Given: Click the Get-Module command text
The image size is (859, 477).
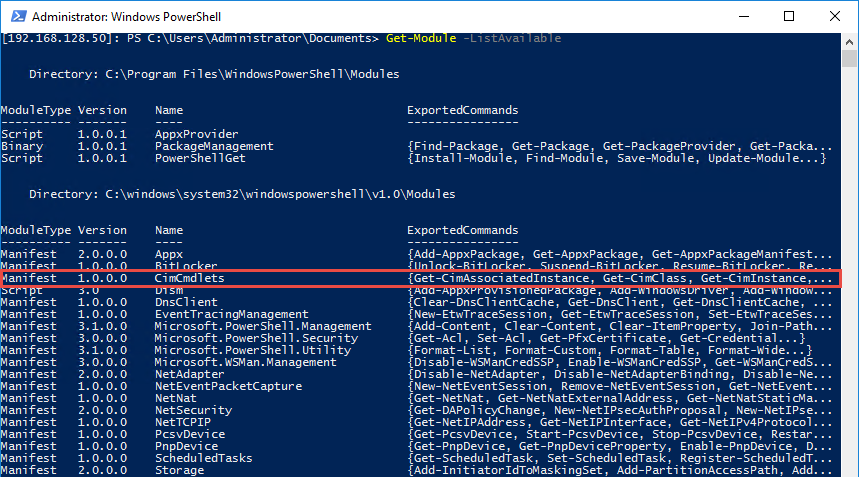Looking at the screenshot, I should click(421, 38).
